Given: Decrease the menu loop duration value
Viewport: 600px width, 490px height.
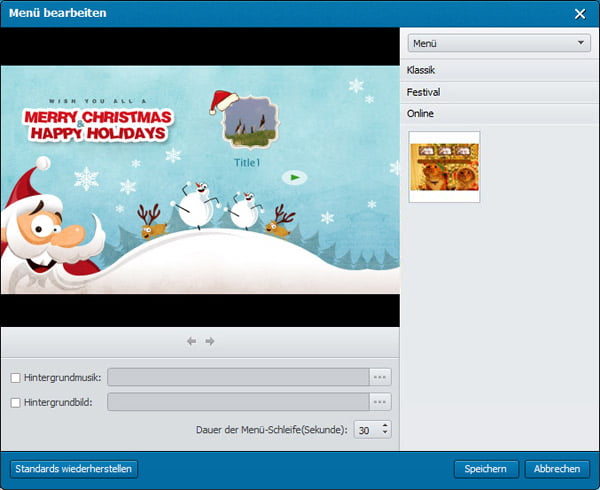Looking at the screenshot, I should (x=385, y=433).
